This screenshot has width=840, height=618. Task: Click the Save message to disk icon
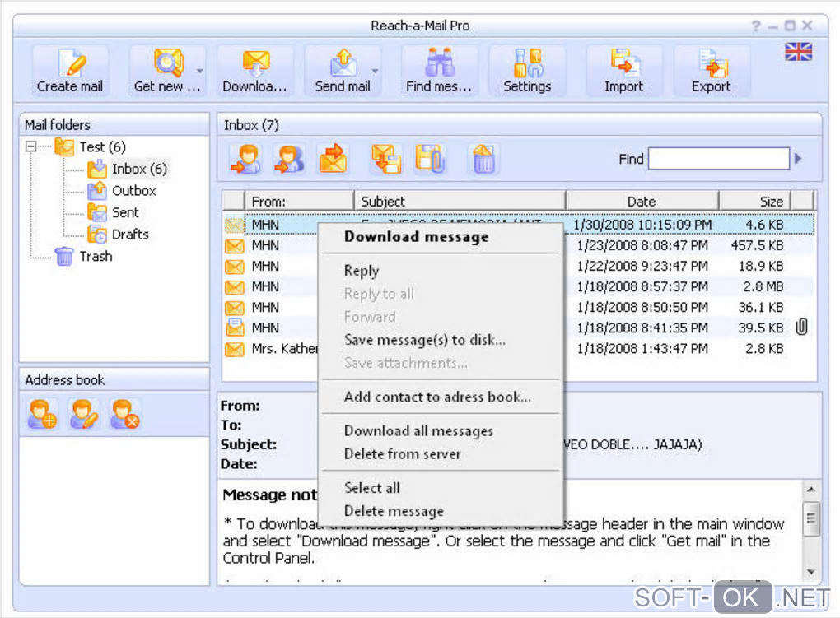click(386, 159)
